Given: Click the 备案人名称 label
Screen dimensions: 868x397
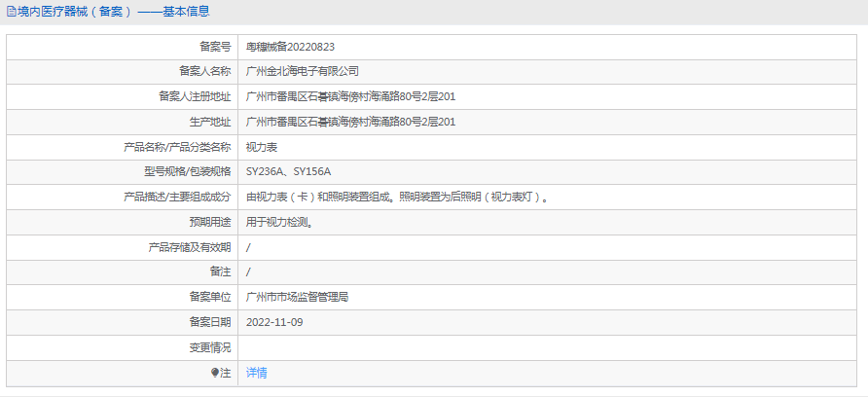Looking at the screenshot, I should pos(204,71).
